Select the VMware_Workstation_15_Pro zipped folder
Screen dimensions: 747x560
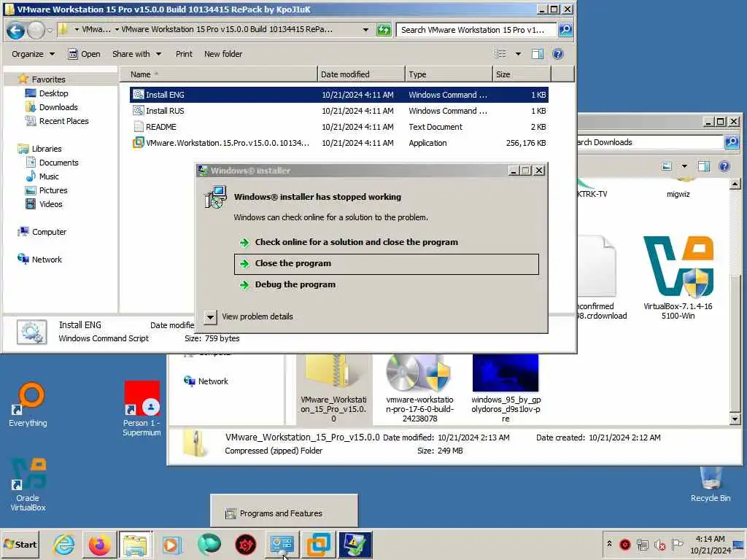tap(333, 389)
